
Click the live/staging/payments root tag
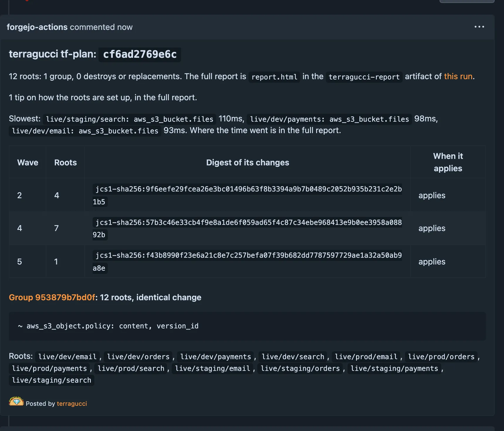pyautogui.click(x=394, y=369)
